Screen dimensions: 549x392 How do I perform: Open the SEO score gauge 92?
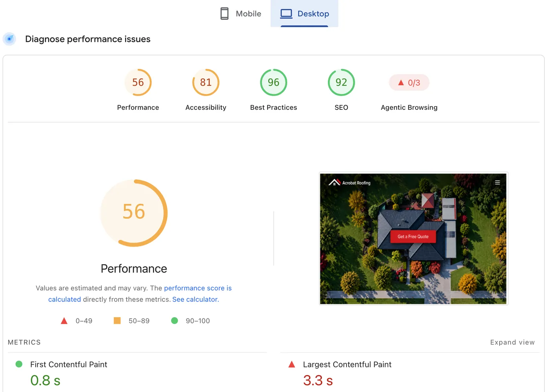(x=341, y=82)
